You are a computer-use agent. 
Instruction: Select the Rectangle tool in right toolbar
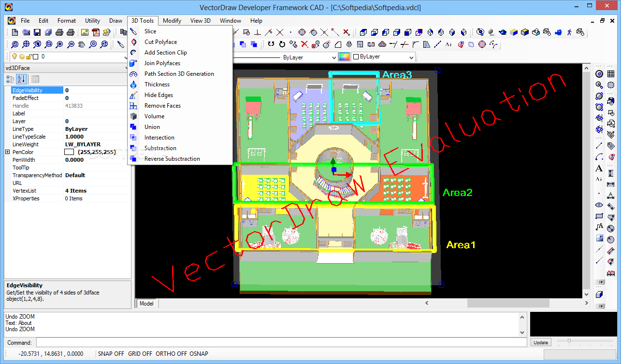pyautogui.click(x=599, y=216)
